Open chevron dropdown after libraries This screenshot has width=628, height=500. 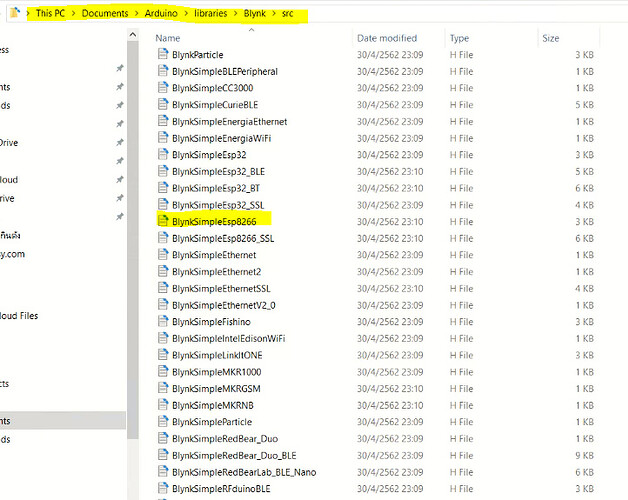pos(236,14)
